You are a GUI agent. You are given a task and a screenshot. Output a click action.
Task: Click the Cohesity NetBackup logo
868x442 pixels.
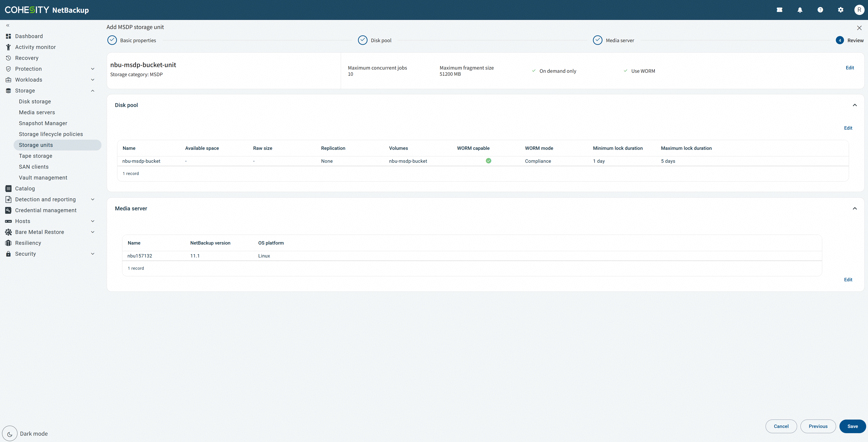(47, 10)
